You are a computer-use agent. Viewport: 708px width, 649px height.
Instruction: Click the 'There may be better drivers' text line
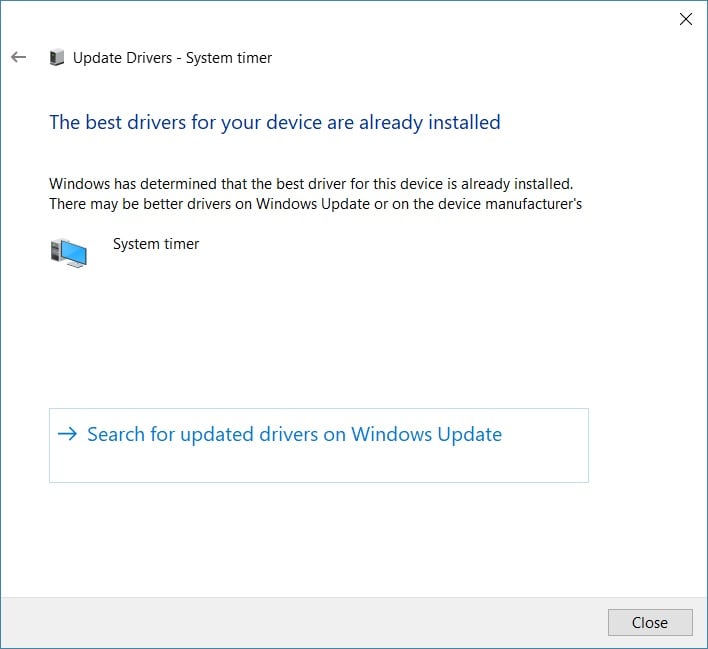[x=316, y=204]
